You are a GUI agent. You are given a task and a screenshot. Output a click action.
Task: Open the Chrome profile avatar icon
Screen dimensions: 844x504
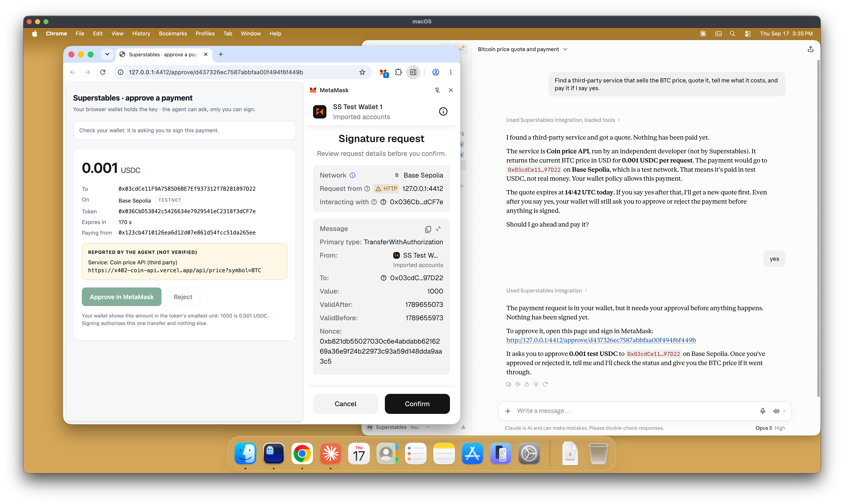[x=436, y=72]
